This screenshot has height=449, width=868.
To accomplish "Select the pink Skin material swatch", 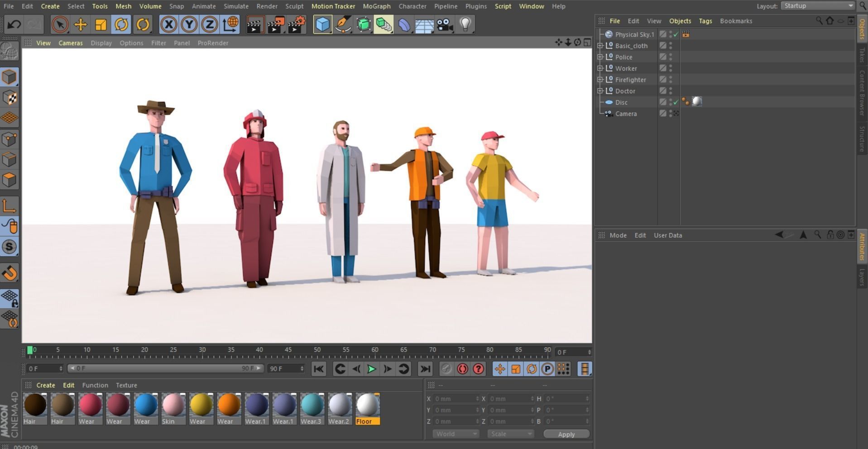I will click(x=173, y=409).
